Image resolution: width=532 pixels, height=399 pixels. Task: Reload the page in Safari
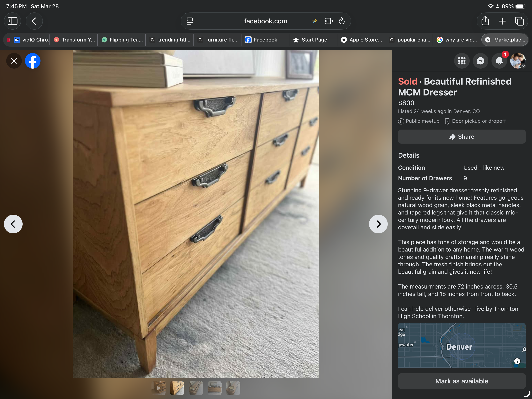pos(342,21)
